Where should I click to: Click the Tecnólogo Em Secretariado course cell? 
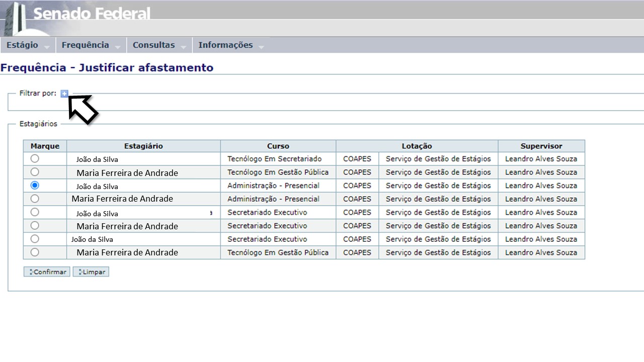[x=274, y=159]
